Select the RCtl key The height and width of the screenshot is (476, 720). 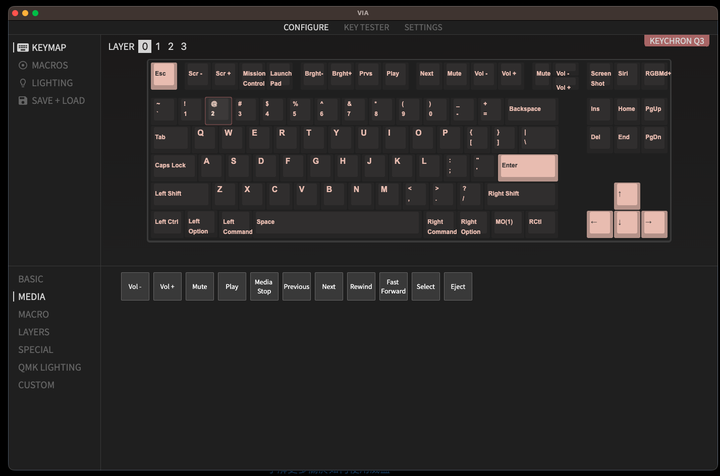pos(540,223)
